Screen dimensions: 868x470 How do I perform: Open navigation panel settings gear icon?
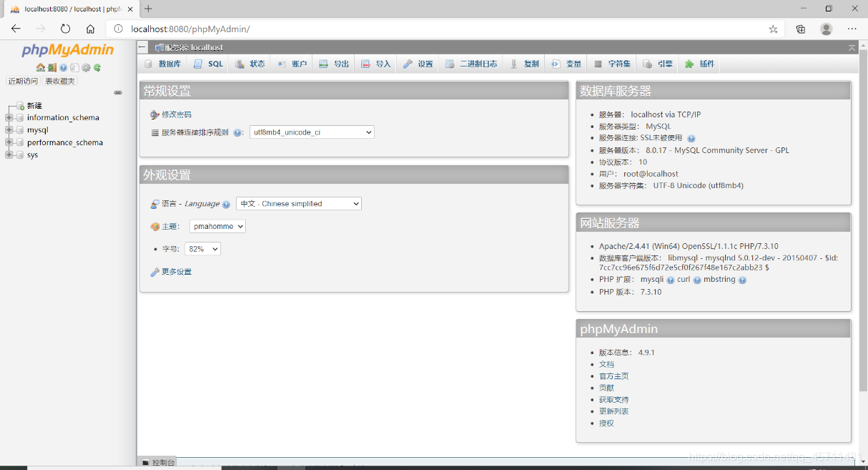[86, 67]
